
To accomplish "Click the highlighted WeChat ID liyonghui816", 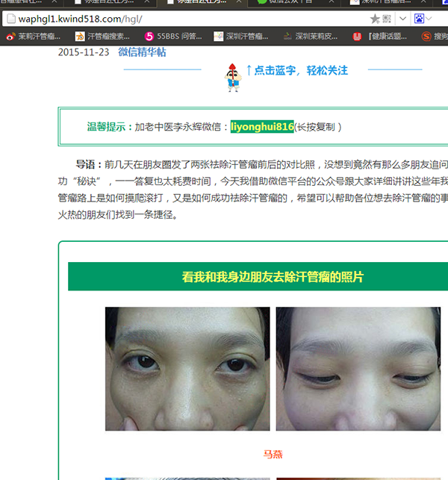I will [x=262, y=126].
